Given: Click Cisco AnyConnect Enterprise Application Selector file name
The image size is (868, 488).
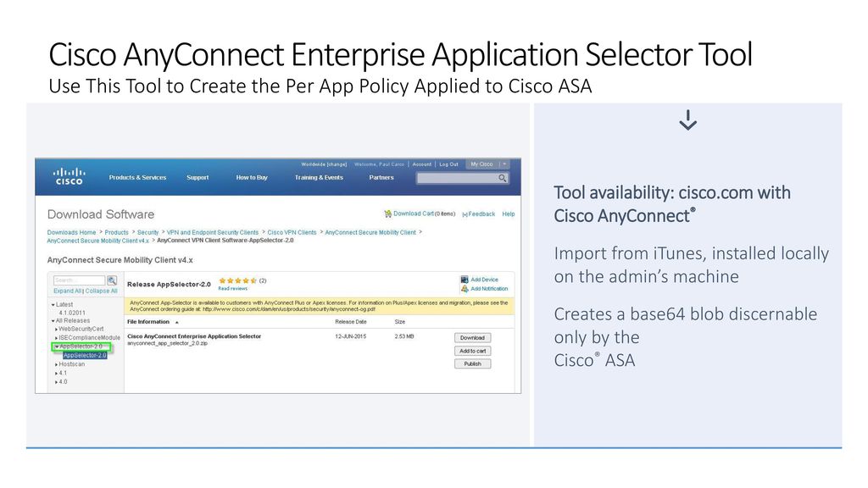Looking at the screenshot, I should (x=194, y=336).
